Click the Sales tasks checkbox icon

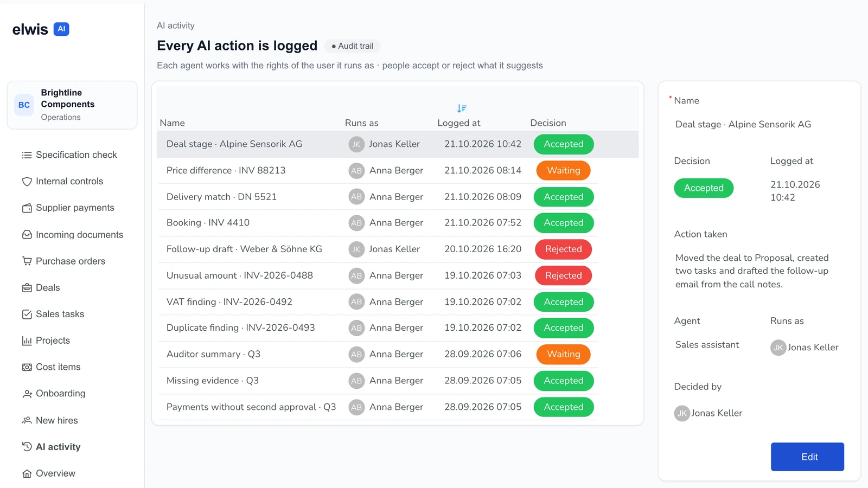(x=27, y=314)
